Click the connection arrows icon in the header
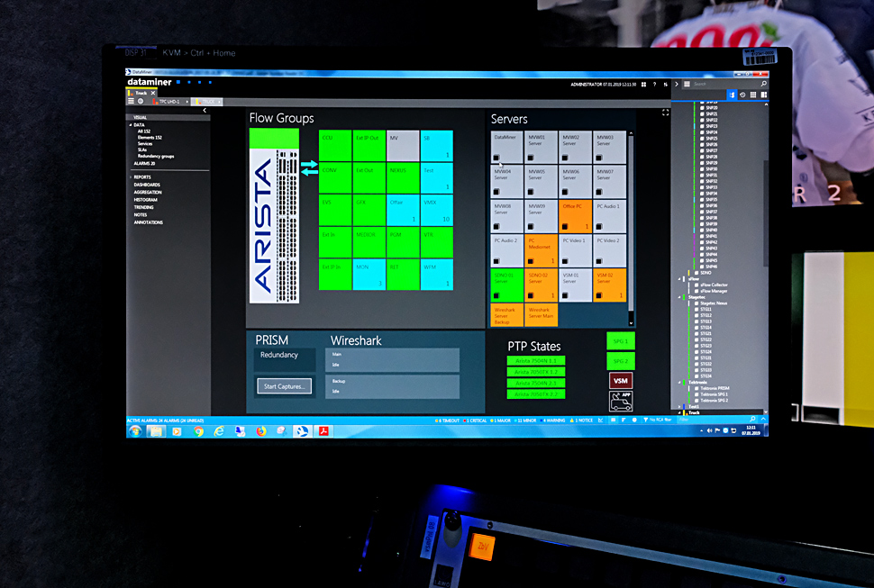This screenshot has width=874, height=588. pos(666,85)
